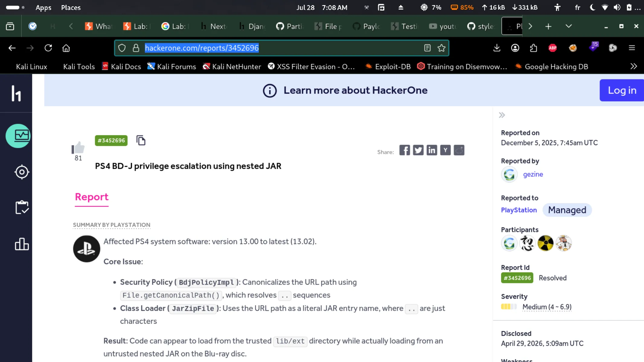Open the gezine reporter profile link
The image size is (644, 362).
click(533, 174)
